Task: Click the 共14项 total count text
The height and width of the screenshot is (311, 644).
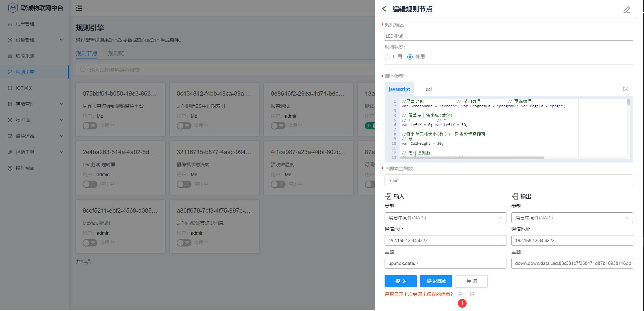Action: tap(83, 262)
